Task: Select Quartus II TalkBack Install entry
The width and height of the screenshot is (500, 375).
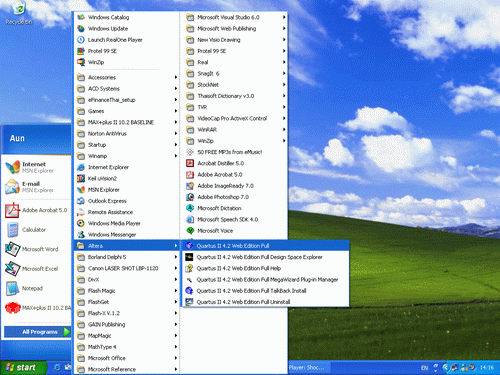Action: (265, 291)
